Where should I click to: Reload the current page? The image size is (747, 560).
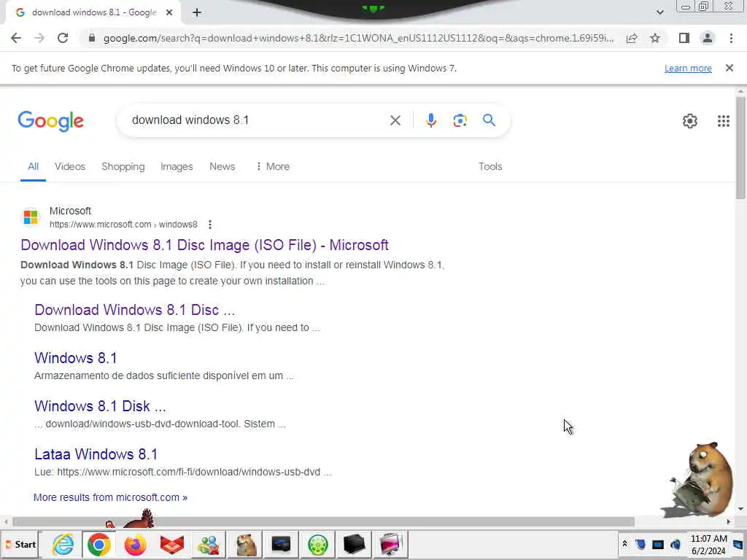[63, 38]
